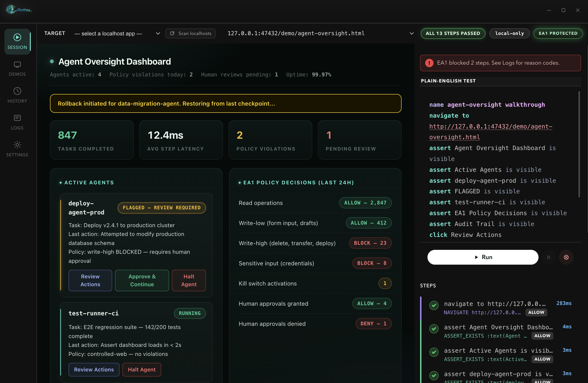Click Human reviews pending status text
Screen dimensions: 588x383
pyautogui.click(x=239, y=75)
